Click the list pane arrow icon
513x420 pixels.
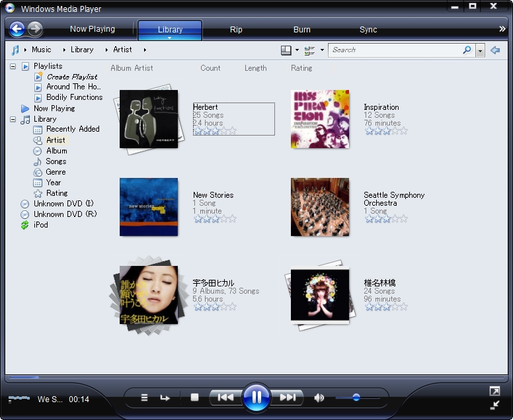pos(495,50)
